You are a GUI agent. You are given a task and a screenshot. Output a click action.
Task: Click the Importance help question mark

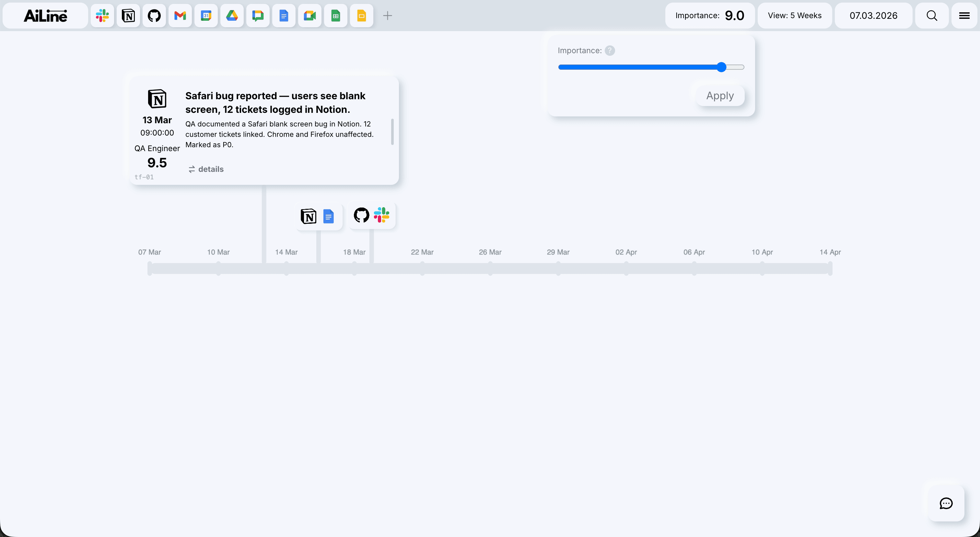tap(610, 51)
